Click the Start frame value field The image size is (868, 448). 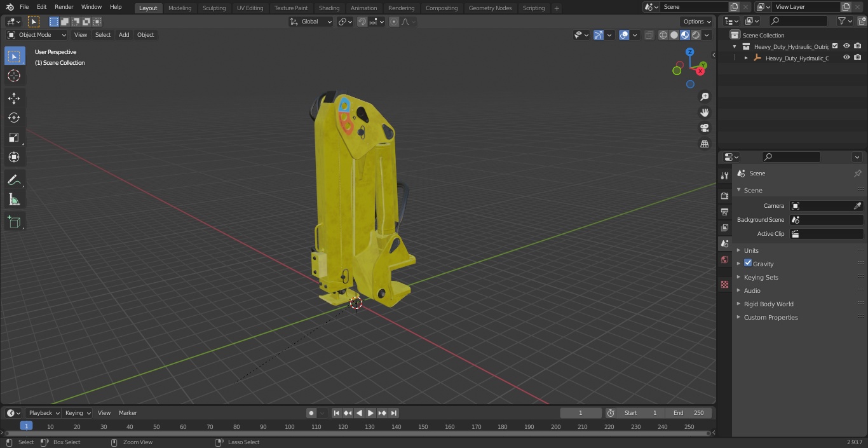tap(641, 413)
